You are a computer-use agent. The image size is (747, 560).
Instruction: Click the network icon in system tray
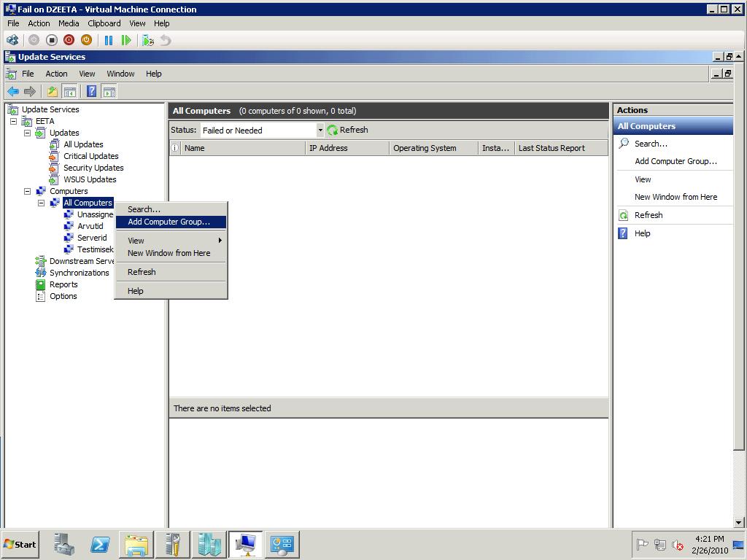tap(659, 544)
